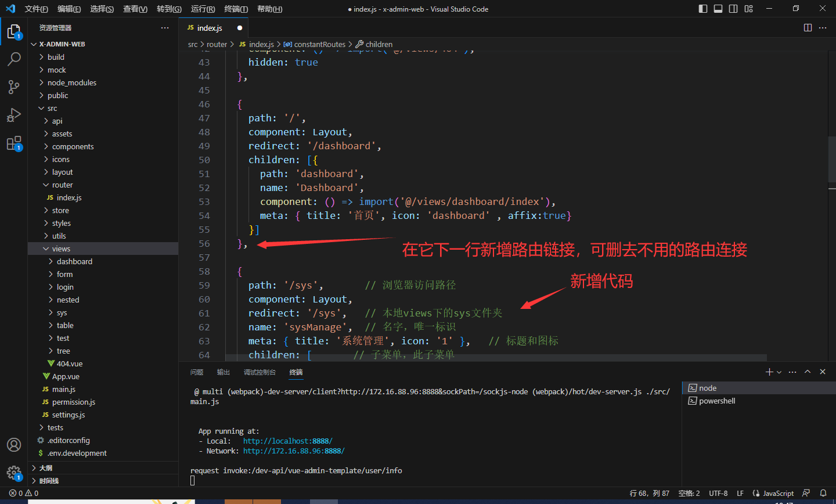Open index.js file in router folder
The height and width of the screenshot is (504, 836).
click(103, 197)
